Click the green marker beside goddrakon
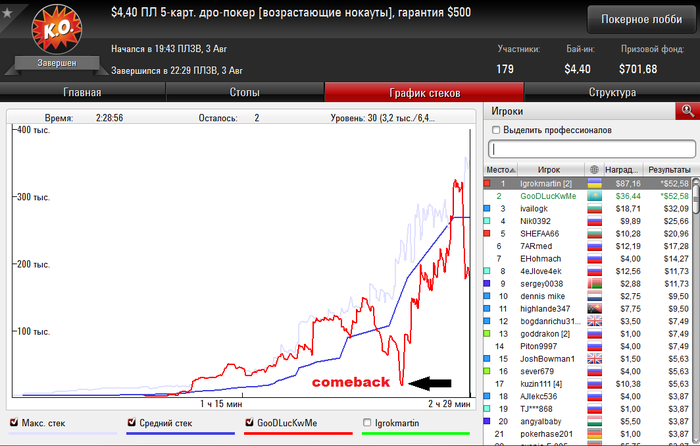This screenshot has height=446, width=700. click(487, 333)
